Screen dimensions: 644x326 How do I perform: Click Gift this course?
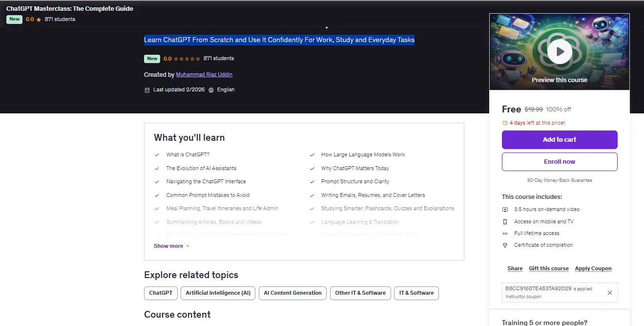click(549, 268)
